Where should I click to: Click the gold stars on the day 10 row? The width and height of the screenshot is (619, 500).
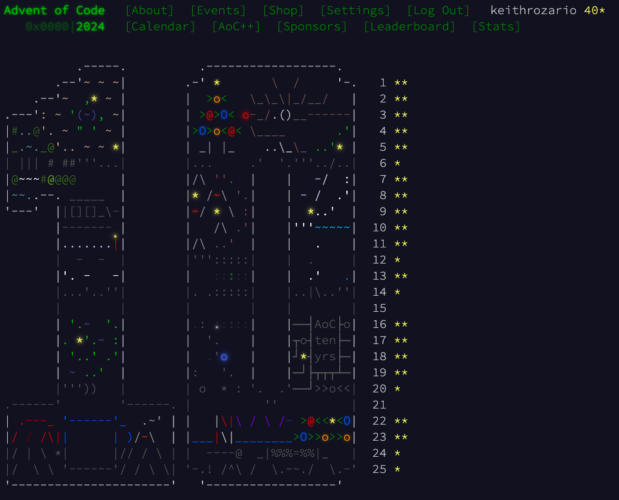pyautogui.click(x=400, y=228)
